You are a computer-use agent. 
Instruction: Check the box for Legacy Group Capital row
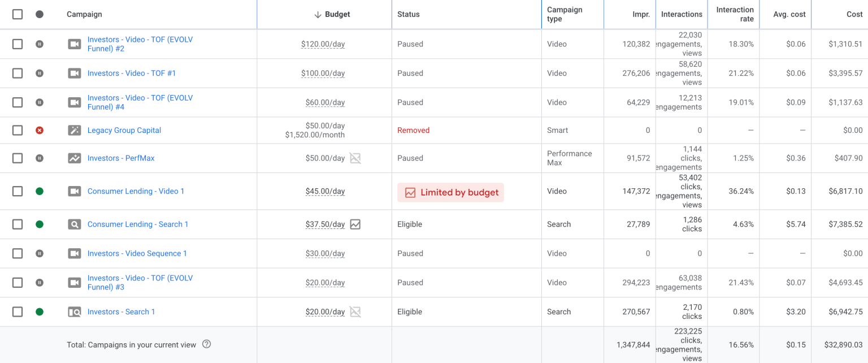(18, 130)
